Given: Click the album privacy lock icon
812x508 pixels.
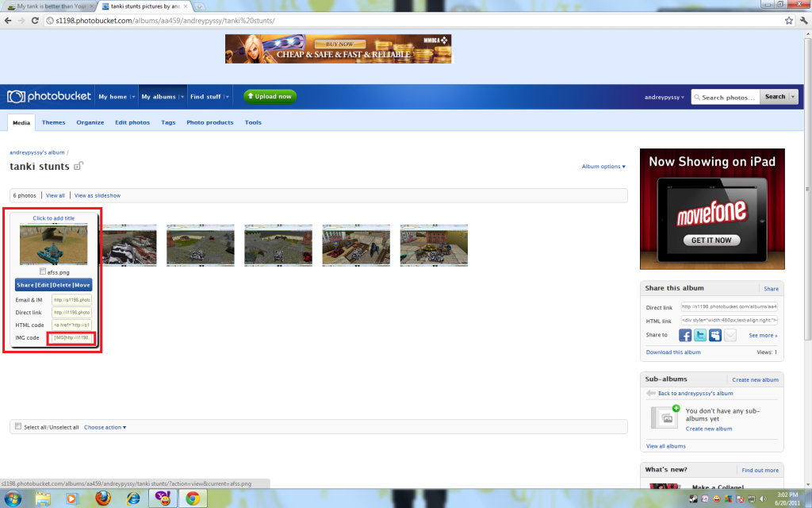Looking at the screenshot, I should pos(78,167).
